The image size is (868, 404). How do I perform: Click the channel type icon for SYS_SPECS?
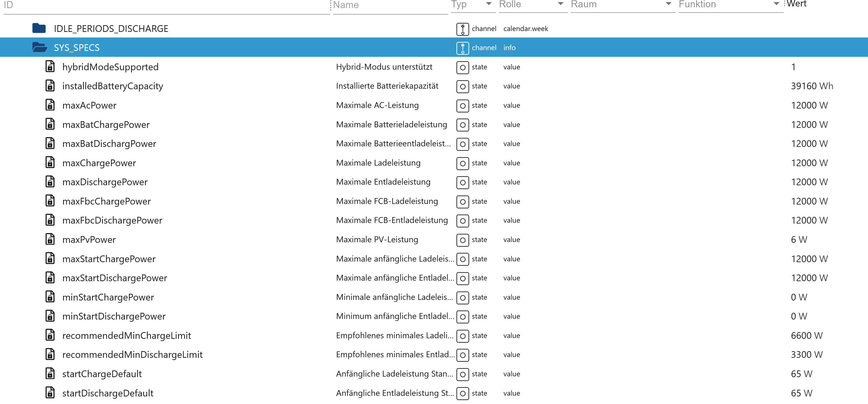(x=463, y=48)
